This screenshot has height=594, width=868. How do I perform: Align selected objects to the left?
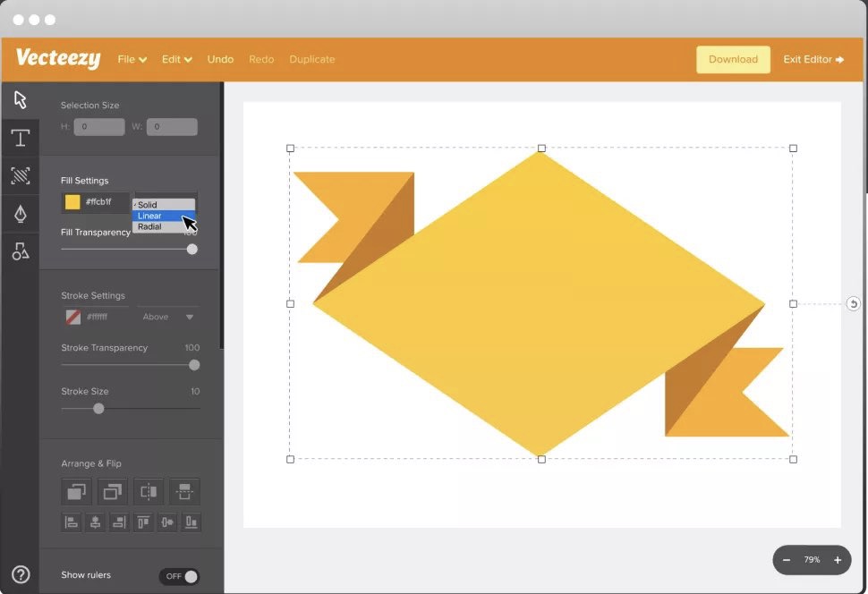pos(71,522)
